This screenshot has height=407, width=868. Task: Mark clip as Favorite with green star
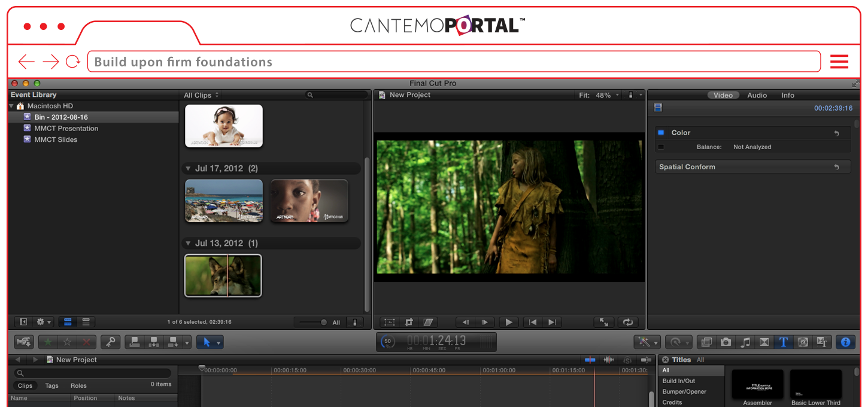click(48, 342)
